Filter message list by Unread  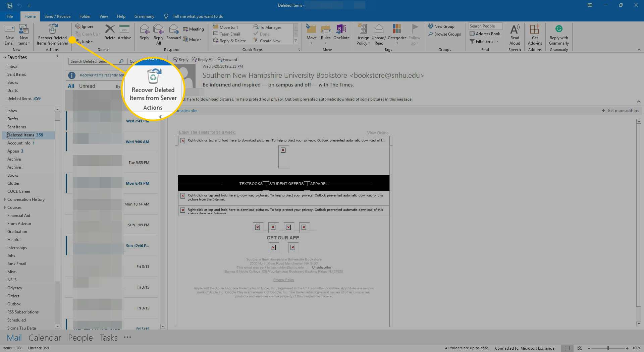pos(87,86)
